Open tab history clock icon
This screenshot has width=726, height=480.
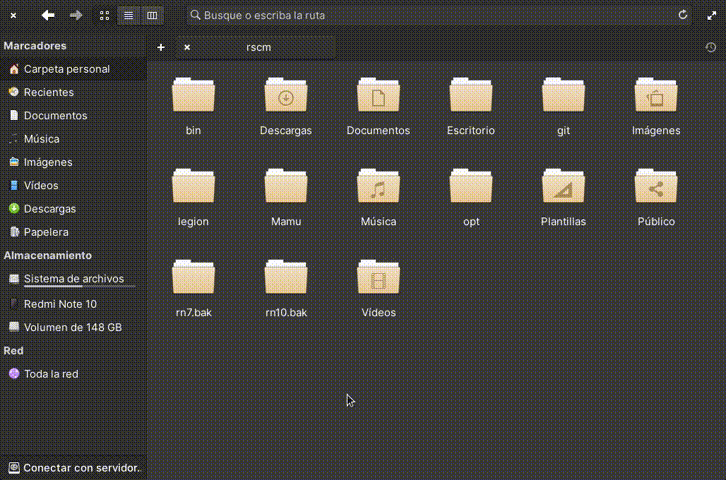(x=711, y=47)
